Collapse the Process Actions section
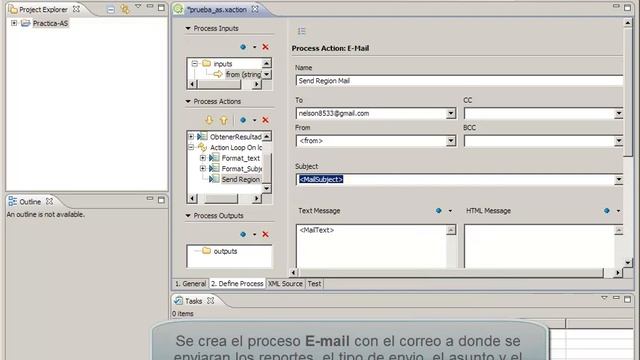The height and width of the screenshot is (360, 640). (188, 101)
